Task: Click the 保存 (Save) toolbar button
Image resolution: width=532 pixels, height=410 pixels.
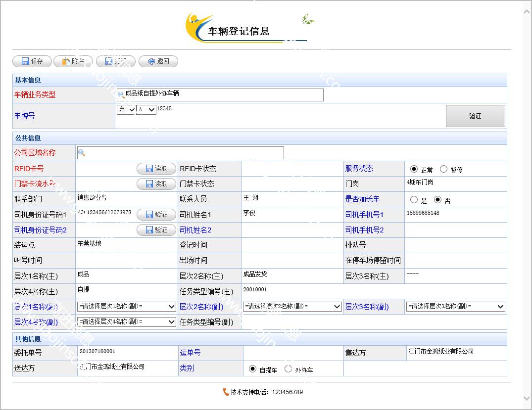Action: pos(32,61)
